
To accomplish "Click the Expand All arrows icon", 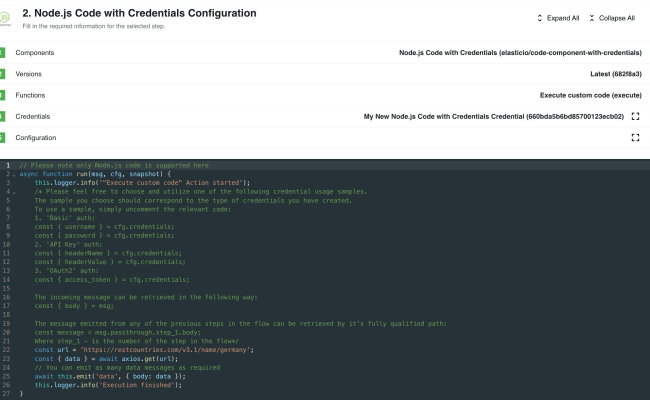I will 539,18.
